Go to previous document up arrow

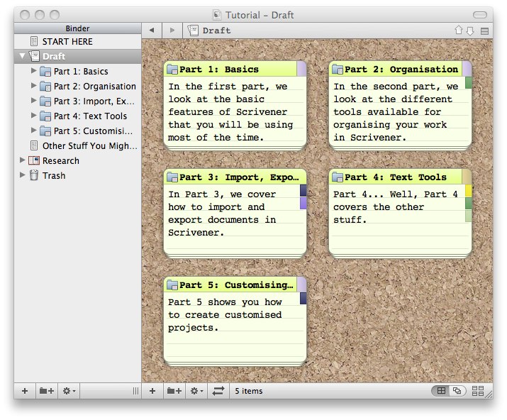459,30
